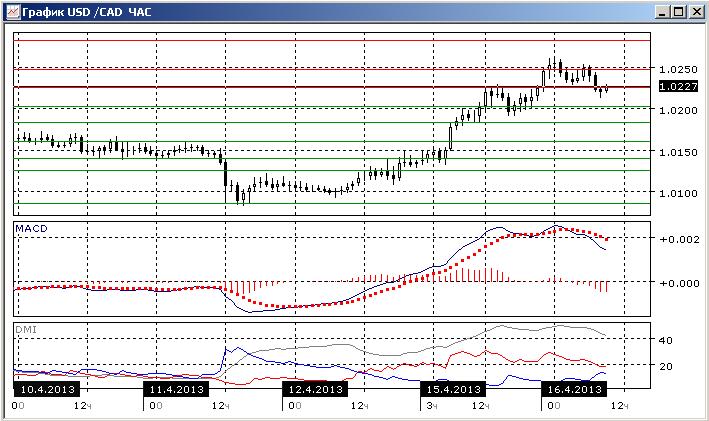The width and height of the screenshot is (709, 421).
Task: Click the +0.000 MACD scale value
Action: (x=679, y=283)
